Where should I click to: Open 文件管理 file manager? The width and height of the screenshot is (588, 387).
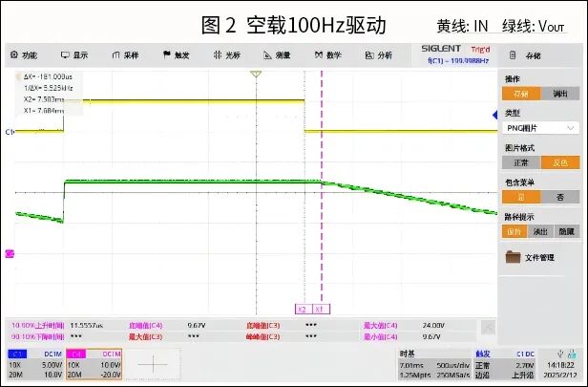(530, 257)
